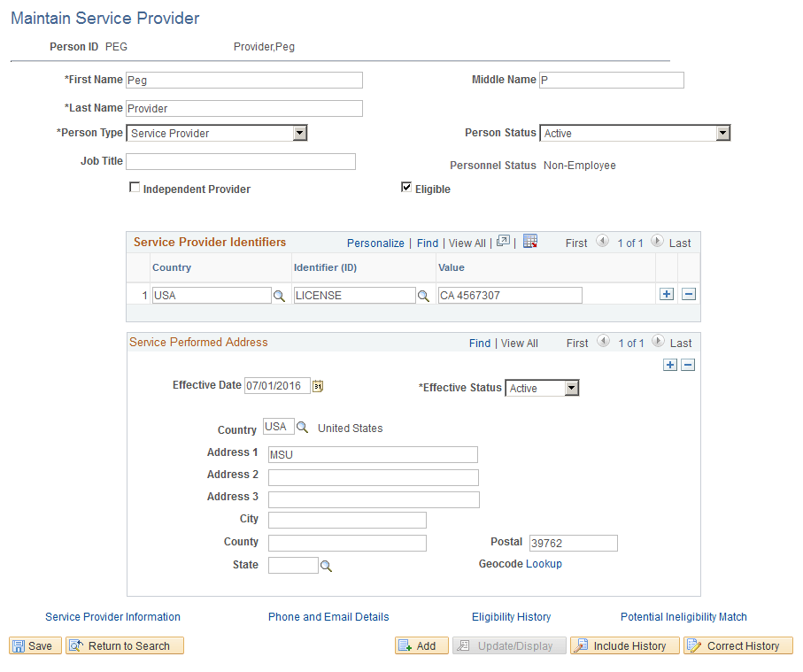Viewport: 803px width, 672px height.
Task: Open the Identifier (ID) lookup magnifier
Action: pyautogui.click(x=422, y=293)
